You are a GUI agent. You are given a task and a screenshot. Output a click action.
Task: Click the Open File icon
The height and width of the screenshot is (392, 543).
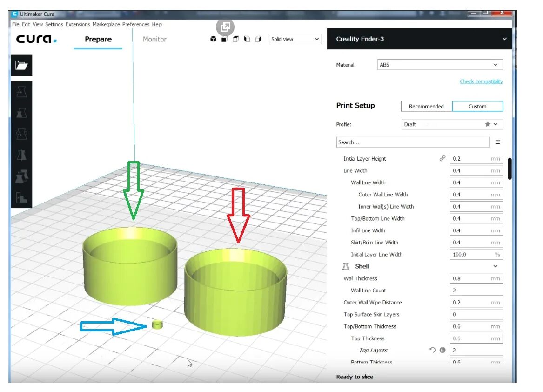21,65
